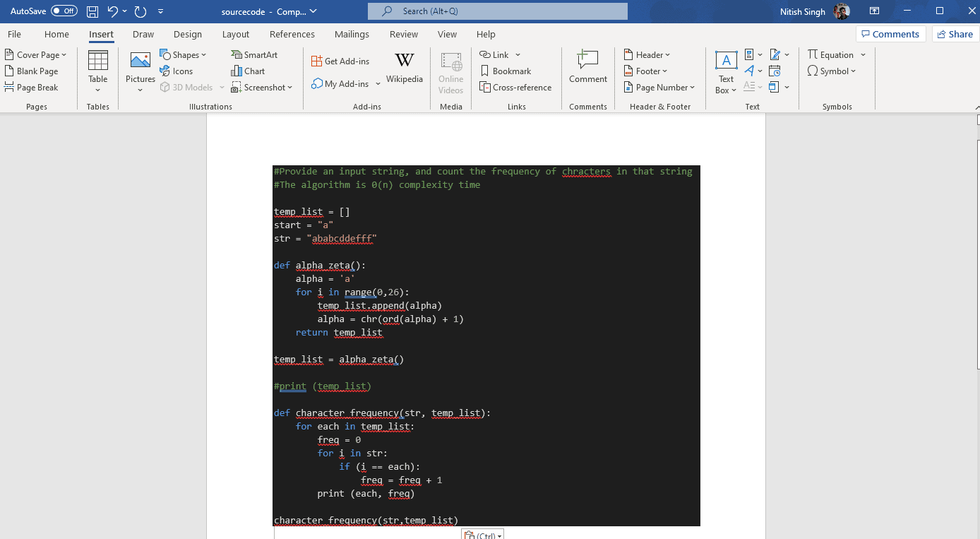This screenshot has height=539, width=980.
Task: Click the line 'temp_list = []'
Action: point(312,211)
